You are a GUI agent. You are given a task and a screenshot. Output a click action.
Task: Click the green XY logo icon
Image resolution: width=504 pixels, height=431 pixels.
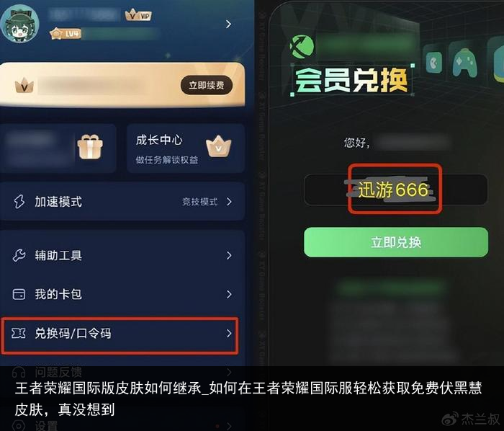coord(302,47)
